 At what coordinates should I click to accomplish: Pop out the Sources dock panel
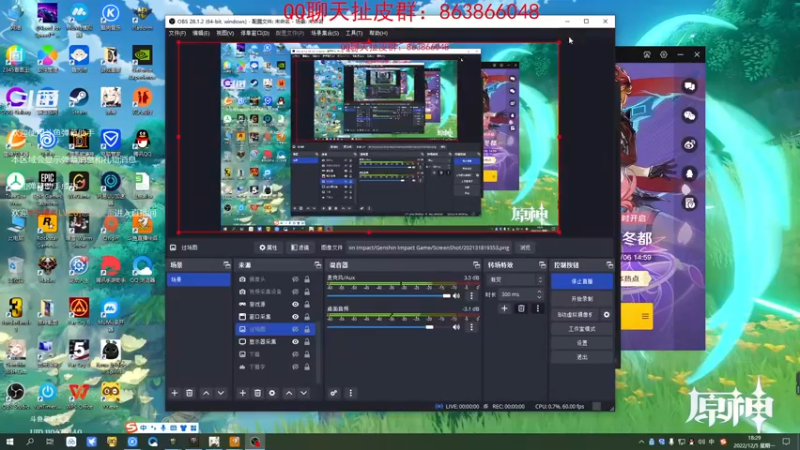317,265
